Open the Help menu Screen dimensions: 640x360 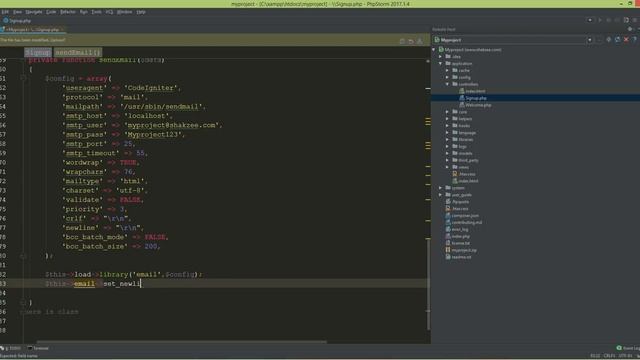click(x=141, y=12)
